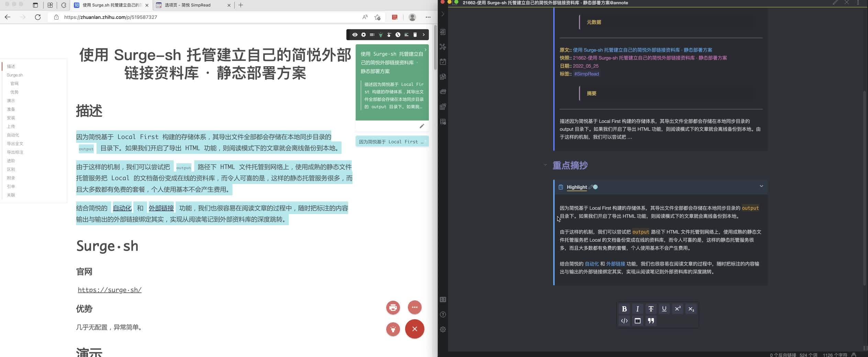Open the https://surge.sh/ link in the article
Image resolution: width=868 pixels, height=357 pixels.
point(110,290)
